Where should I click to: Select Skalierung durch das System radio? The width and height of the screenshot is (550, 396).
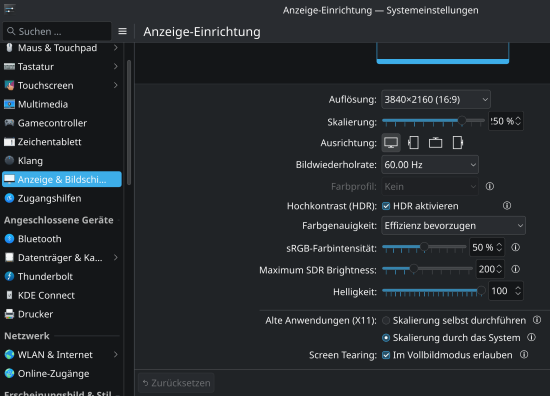(x=386, y=338)
